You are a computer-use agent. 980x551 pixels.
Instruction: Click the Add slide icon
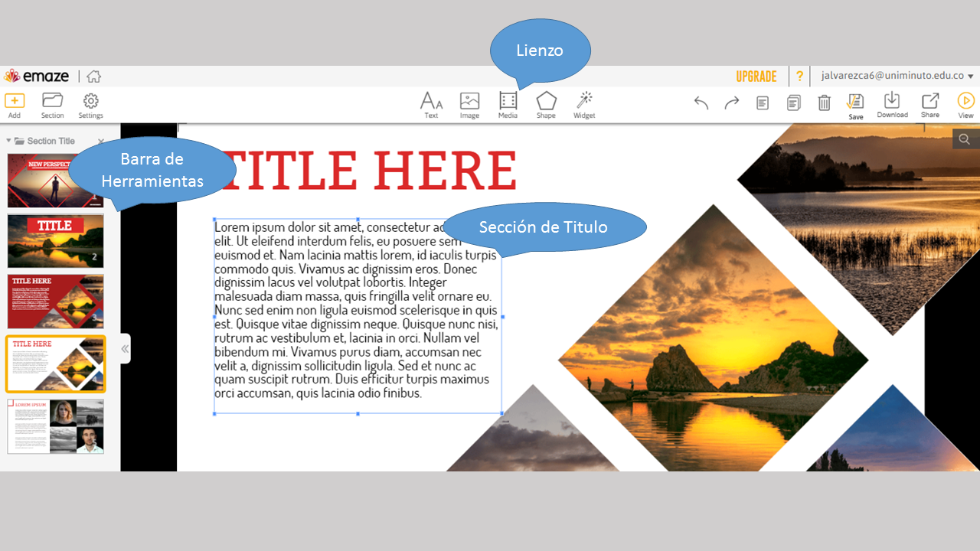tap(15, 100)
